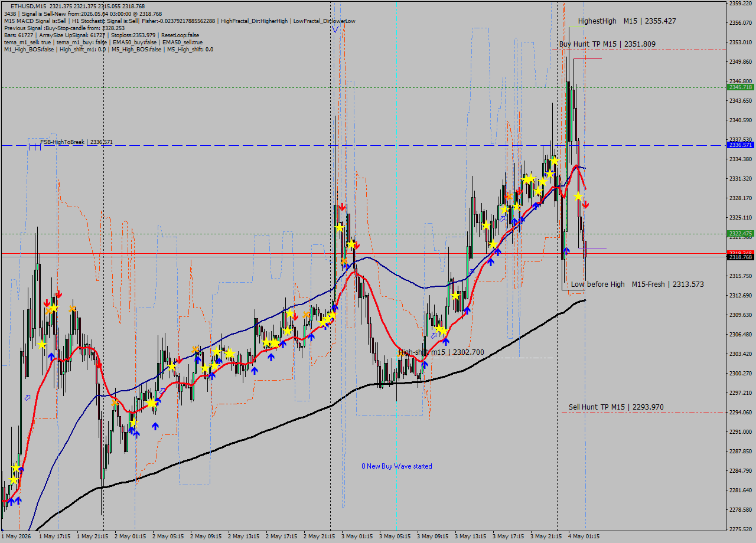Viewport: 756px width, 543px height.
Task: Click the 'Bars: 61727' info line
Action: click(x=101, y=35)
